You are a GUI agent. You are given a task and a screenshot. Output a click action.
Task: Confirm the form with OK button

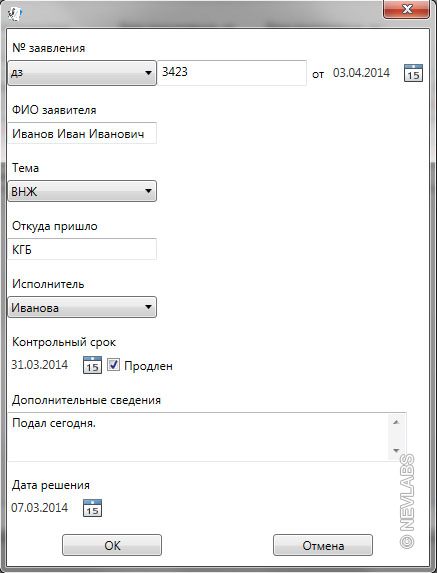[x=112, y=545]
